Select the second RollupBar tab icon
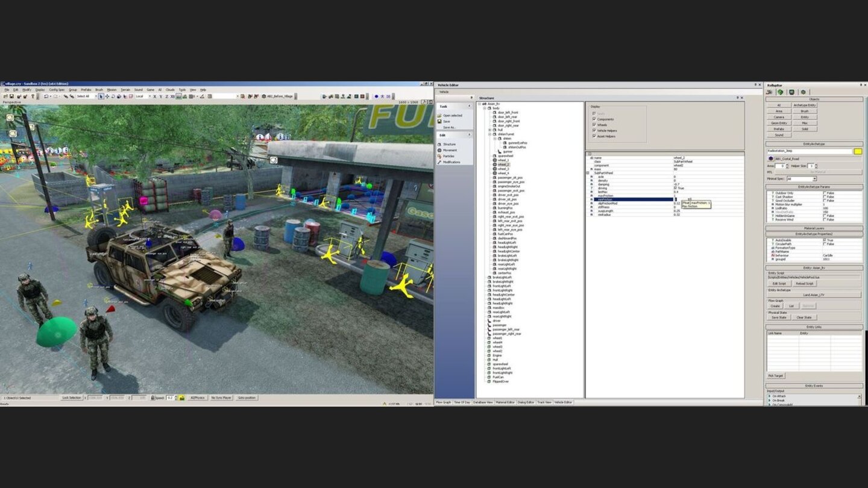 pos(780,92)
